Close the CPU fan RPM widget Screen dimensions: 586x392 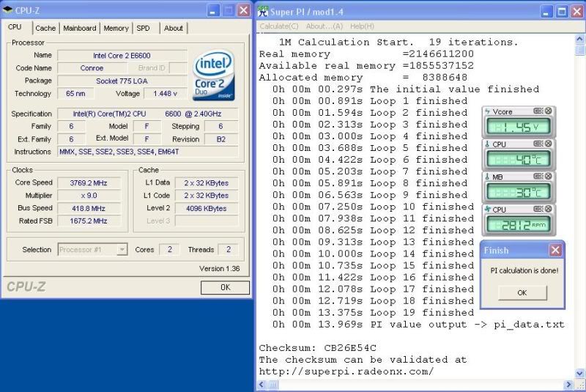[548, 209]
